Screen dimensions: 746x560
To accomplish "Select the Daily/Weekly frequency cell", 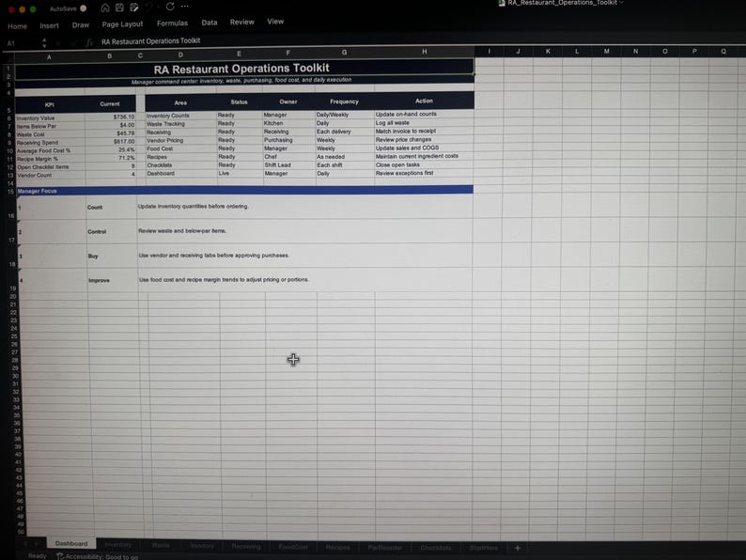I will pyautogui.click(x=345, y=115).
